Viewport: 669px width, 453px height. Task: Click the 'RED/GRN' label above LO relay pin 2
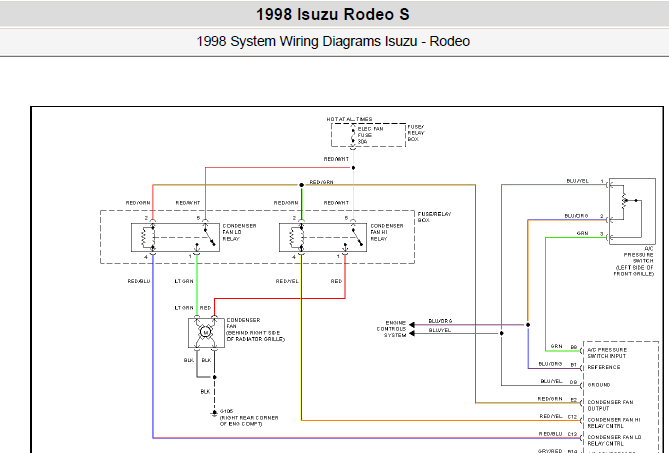pyautogui.click(x=138, y=203)
